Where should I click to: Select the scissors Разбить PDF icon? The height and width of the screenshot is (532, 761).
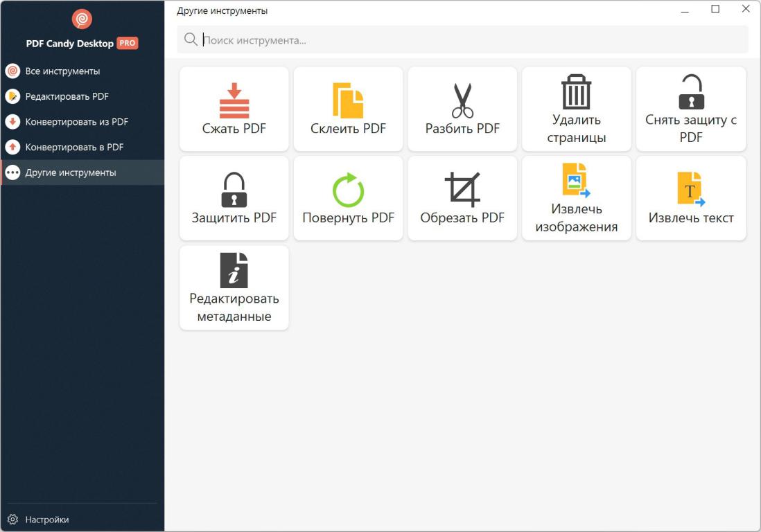coord(462,101)
